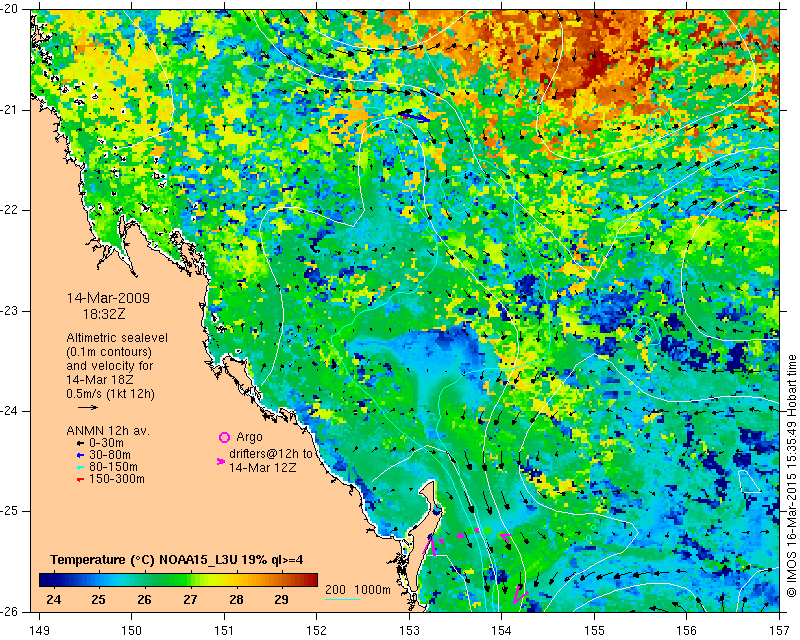Image resolution: width=800 pixels, height=640 pixels.
Task: Click the '28' colorbar tick label
Action: 236,599
